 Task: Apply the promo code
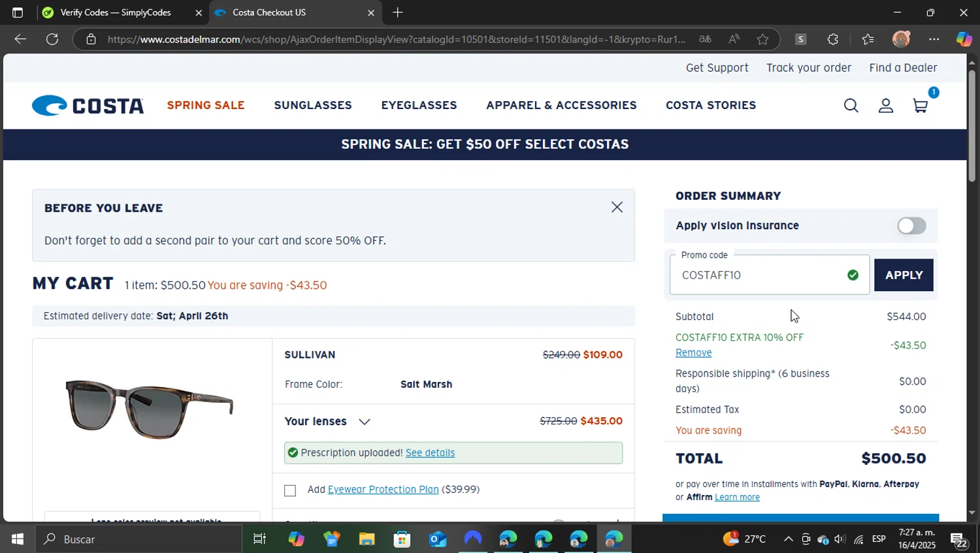(904, 275)
